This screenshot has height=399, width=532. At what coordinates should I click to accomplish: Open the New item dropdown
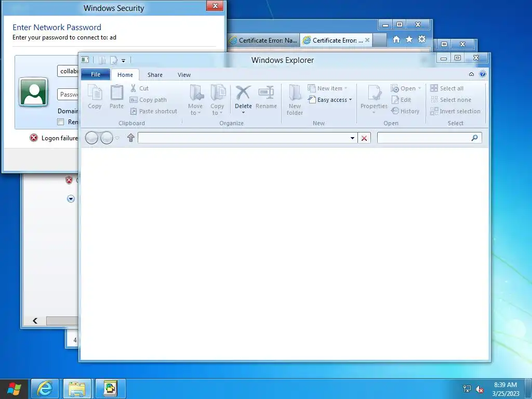(345, 88)
